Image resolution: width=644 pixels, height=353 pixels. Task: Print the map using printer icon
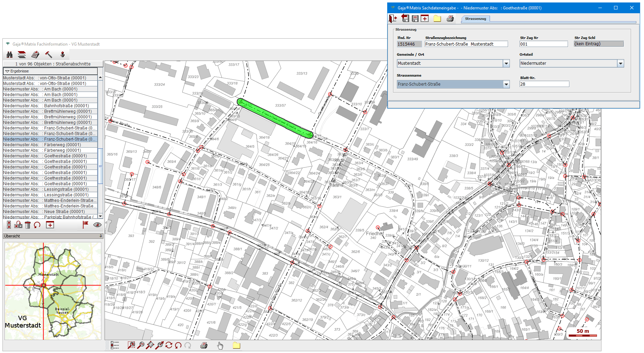tap(204, 345)
